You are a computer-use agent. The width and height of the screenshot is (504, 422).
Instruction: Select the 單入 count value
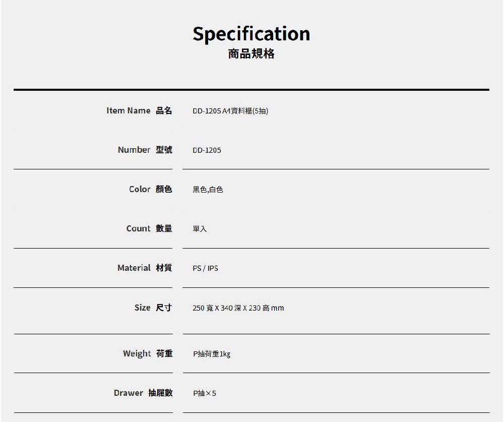click(200, 229)
